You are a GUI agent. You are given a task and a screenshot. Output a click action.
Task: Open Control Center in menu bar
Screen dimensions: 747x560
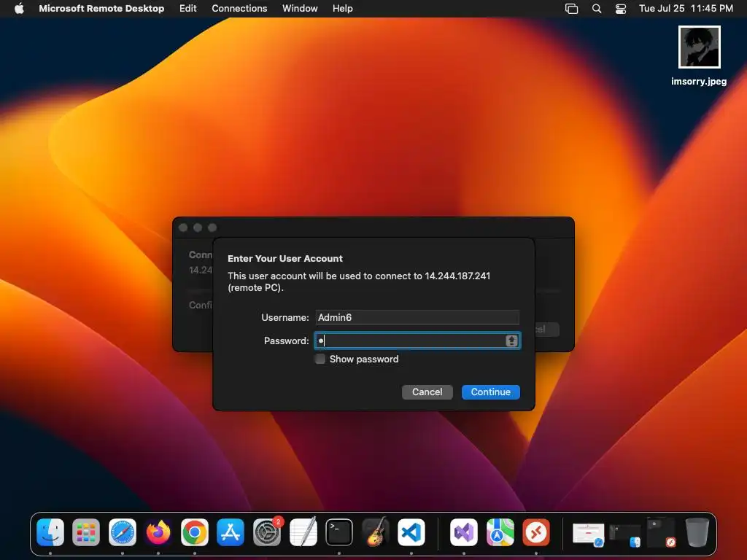[x=621, y=9]
